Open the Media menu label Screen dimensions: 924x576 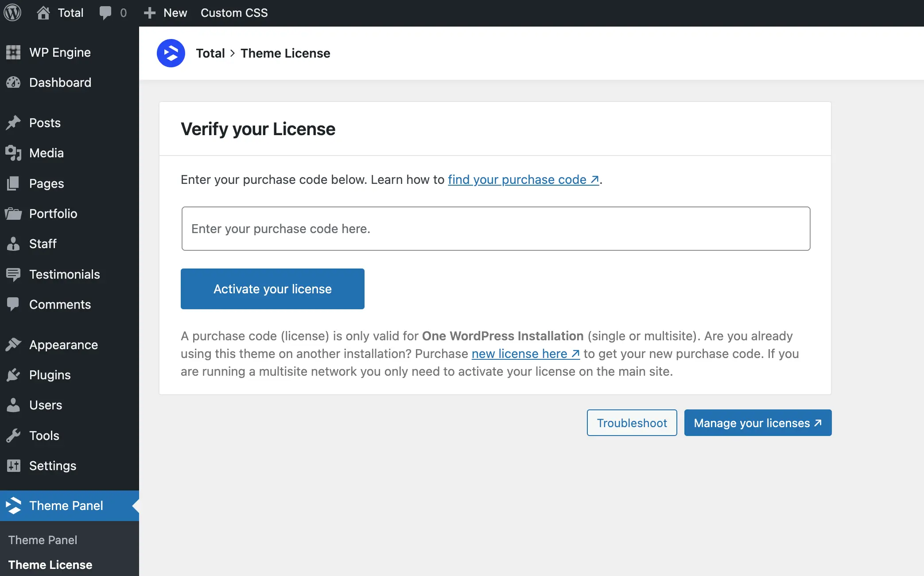pyautogui.click(x=47, y=153)
